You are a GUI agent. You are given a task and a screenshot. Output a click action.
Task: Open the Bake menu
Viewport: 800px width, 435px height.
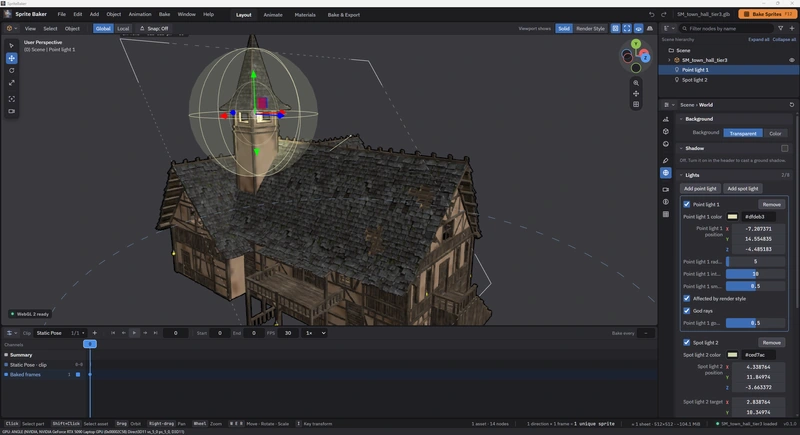[x=164, y=14]
